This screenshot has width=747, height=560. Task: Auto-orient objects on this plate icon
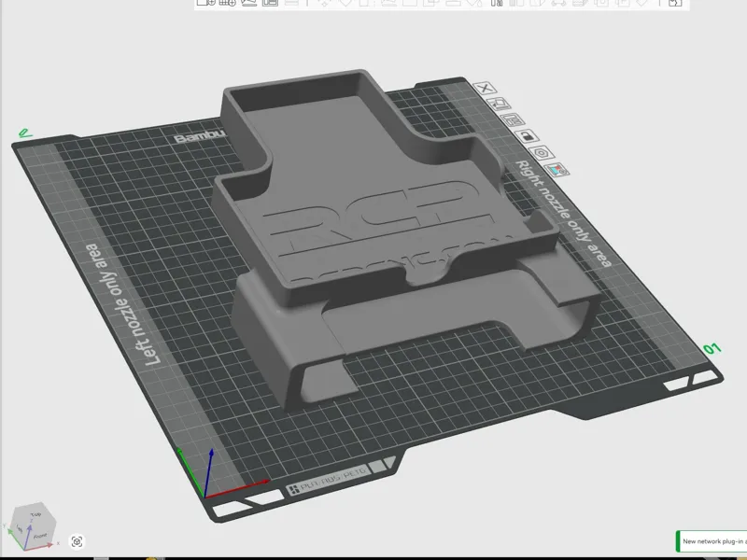499,104
